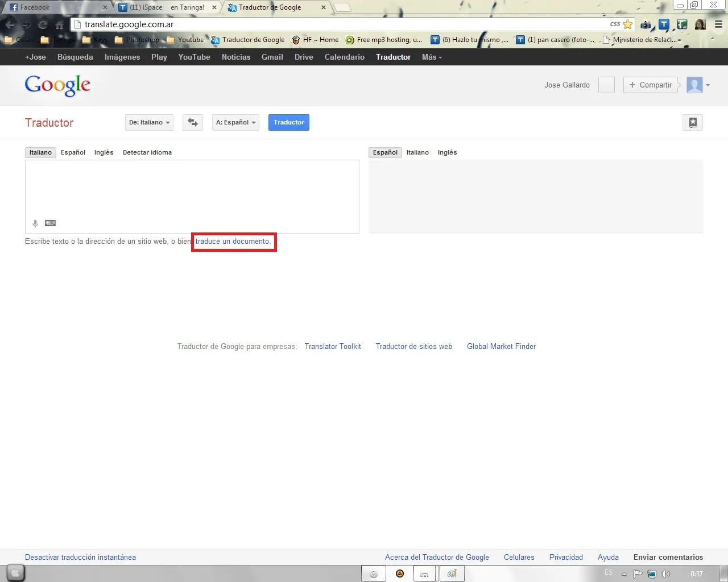
Task: Open the Phrasebook star icon button
Action: tap(693, 122)
